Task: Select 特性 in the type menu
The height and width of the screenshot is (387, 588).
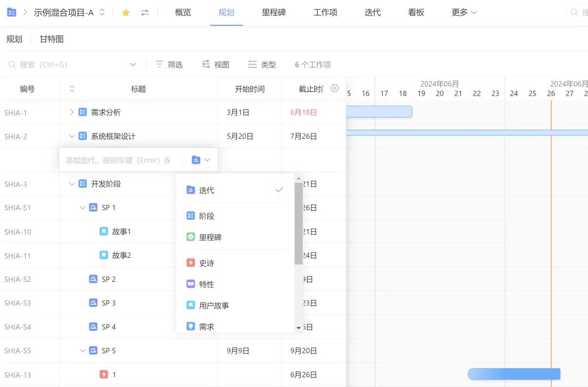Action: point(235,284)
